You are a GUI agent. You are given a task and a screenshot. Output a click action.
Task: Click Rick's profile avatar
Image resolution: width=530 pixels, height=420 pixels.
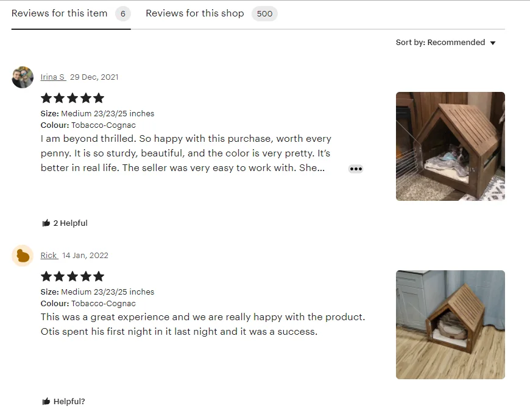pyautogui.click(x=23, y=256)
